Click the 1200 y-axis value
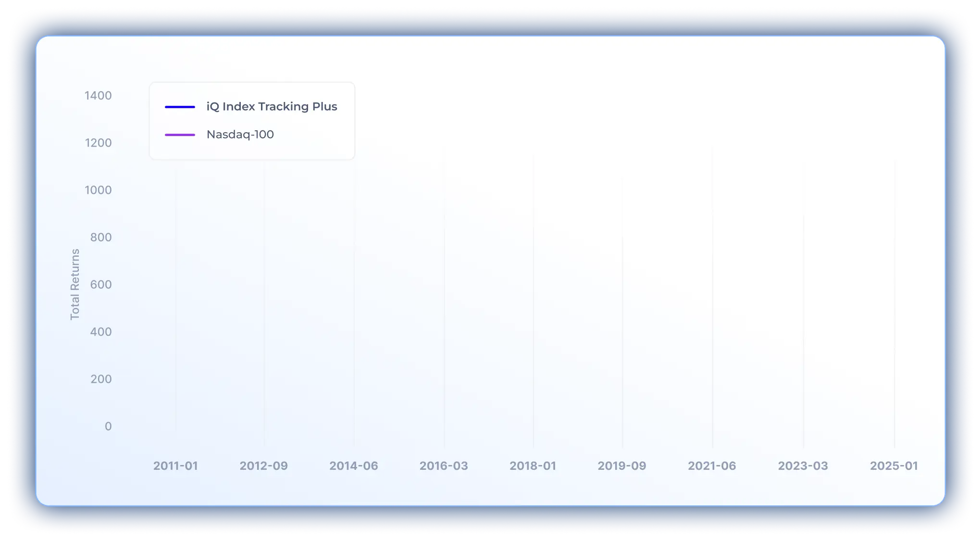This screenshot has width=980, height=541. point(98,143)
